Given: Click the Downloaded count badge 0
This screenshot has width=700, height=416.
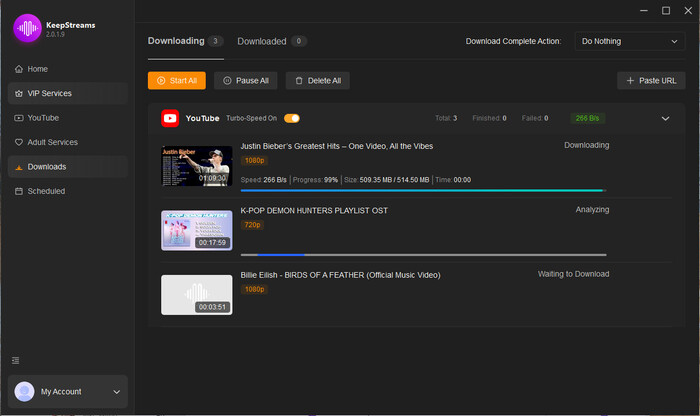Looking at the screenshot, I should click(x=299, y=41).
